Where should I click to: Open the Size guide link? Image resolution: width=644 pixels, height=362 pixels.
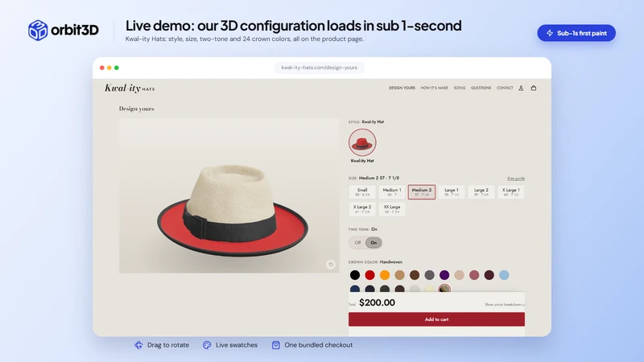(x=516, y=179)
